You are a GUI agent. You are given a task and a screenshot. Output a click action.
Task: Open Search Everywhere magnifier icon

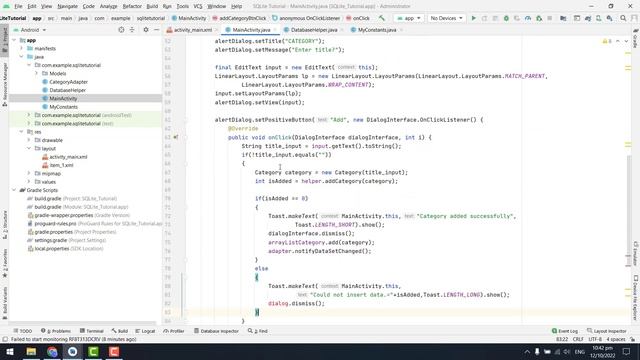point(623,18)
